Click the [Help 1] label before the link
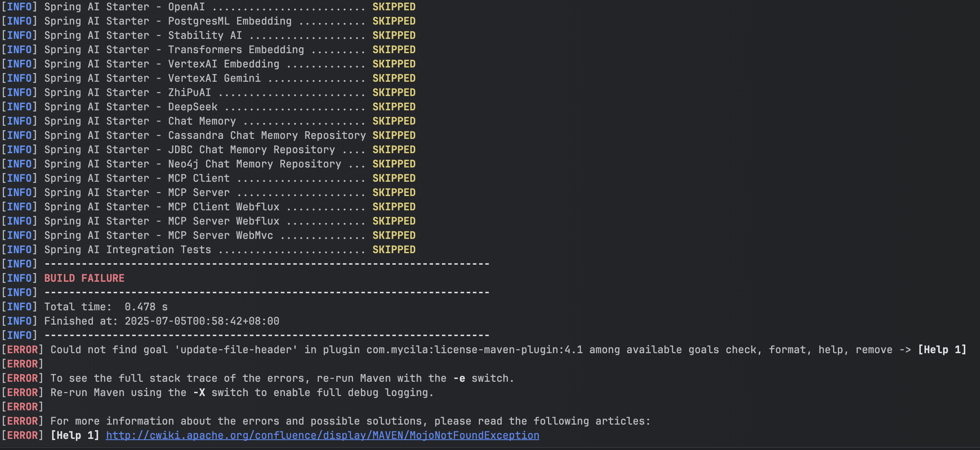Viewport: 980px width, 450px height. tap(75, 435)
